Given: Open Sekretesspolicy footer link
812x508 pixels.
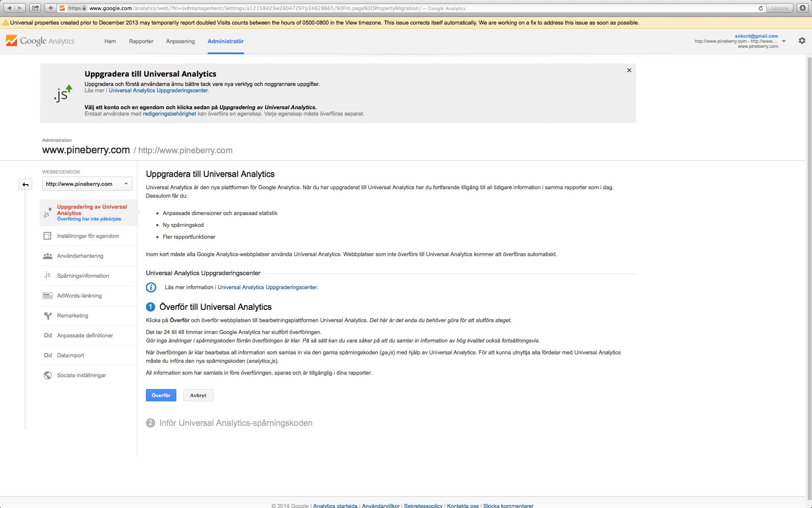Looking at the screenshot, I should tap(423, 505).
